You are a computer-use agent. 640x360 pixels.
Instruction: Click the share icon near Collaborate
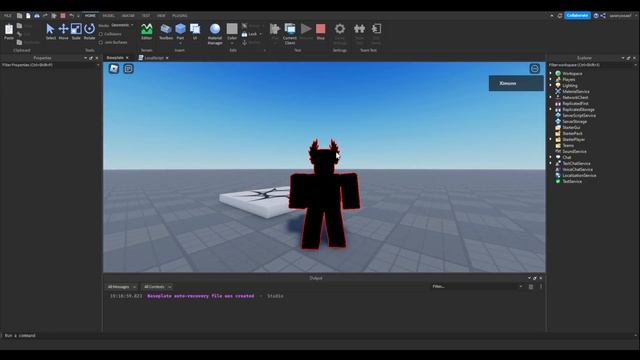[x=603, y=16]
